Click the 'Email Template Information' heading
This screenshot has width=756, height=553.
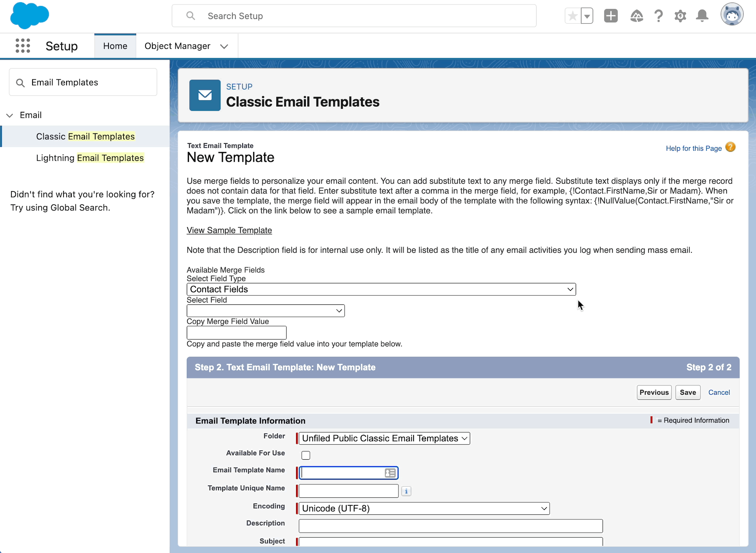250,421
